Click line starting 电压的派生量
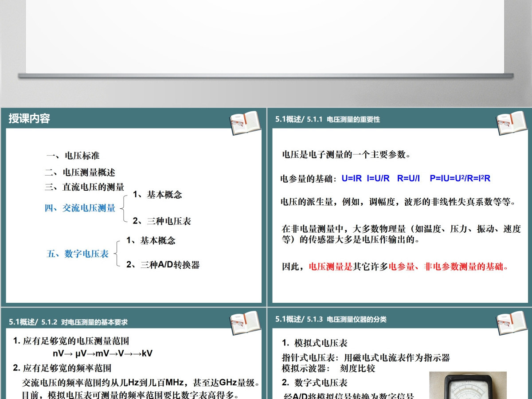 [399, 202]
